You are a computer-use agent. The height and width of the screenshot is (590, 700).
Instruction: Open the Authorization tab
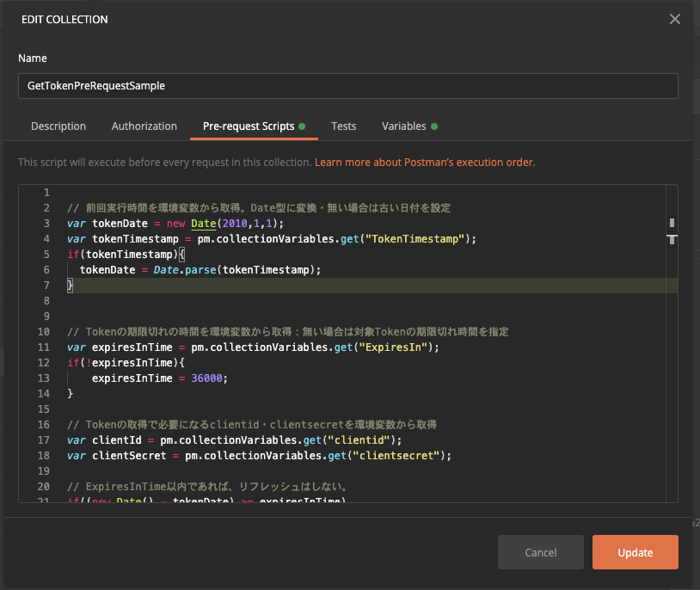click(144, 126)
